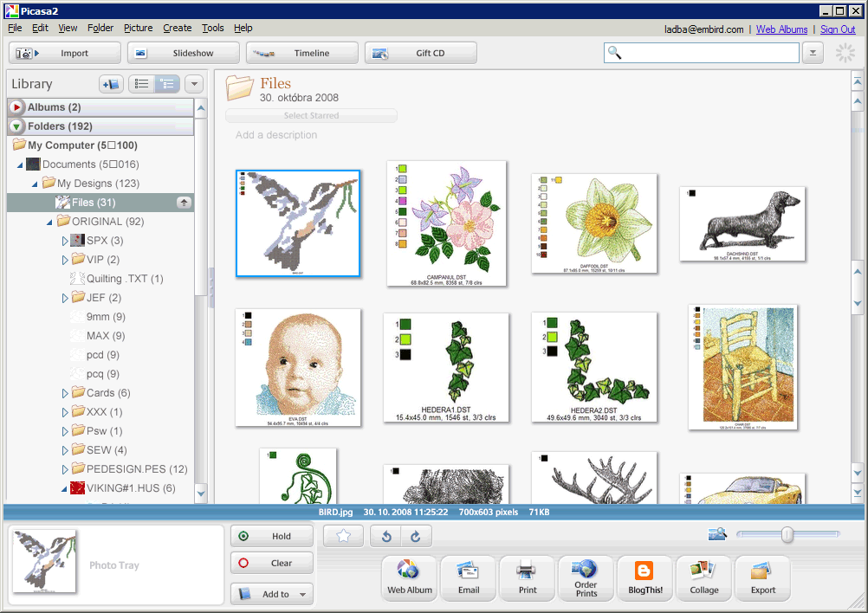
Task: Open the Collage creation tool
Action: click(x=703, y=578)
